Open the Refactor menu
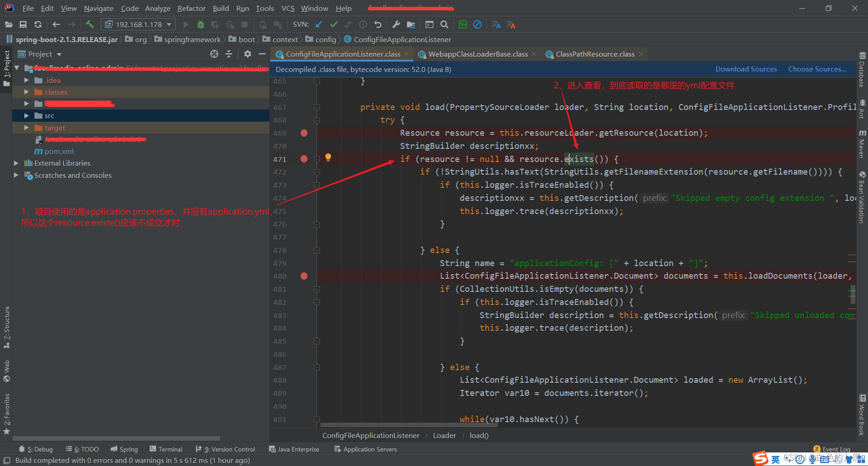The image size is (868, 466). tap(191, 8)
